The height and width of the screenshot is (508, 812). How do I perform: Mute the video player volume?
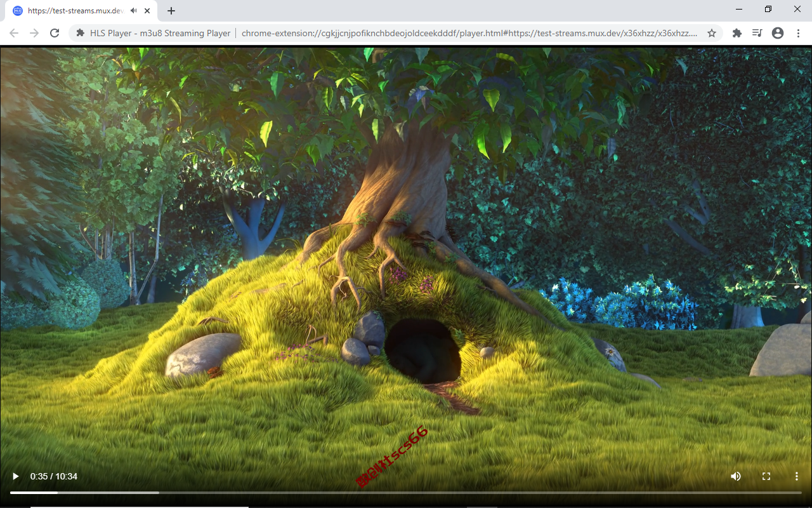pyautogui.click(x=736, y=476)
